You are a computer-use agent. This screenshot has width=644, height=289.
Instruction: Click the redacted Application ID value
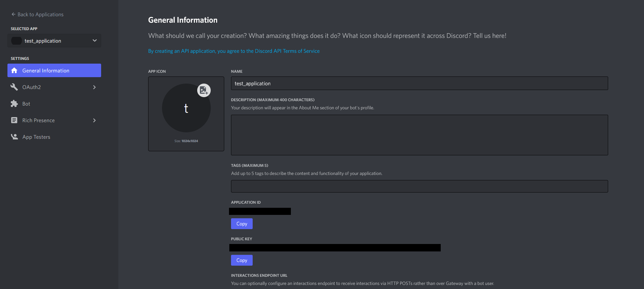click(260, 211)
